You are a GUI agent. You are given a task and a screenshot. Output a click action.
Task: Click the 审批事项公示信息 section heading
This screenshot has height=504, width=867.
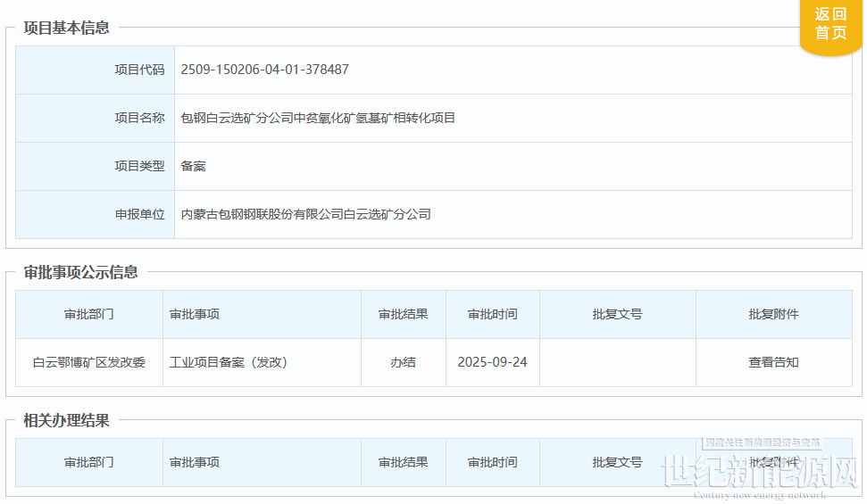pyautogui.click(x=80, y=272)
